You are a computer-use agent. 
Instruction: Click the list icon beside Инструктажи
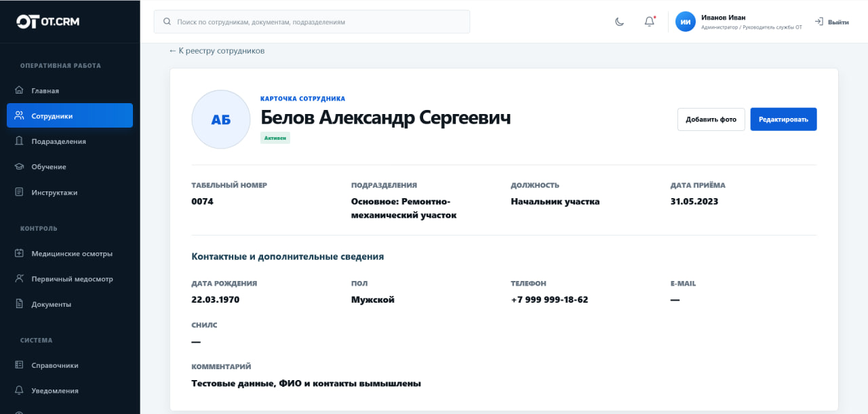tap(19, 192)
